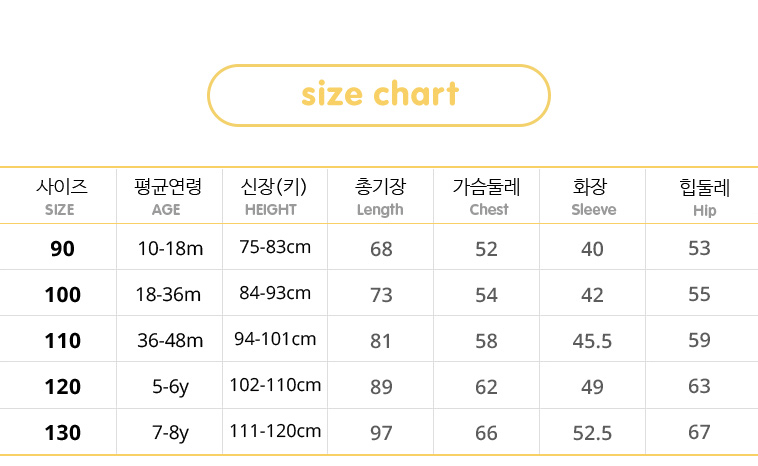Select the hip value 67

pyautogui.click(x=700, y=432)
